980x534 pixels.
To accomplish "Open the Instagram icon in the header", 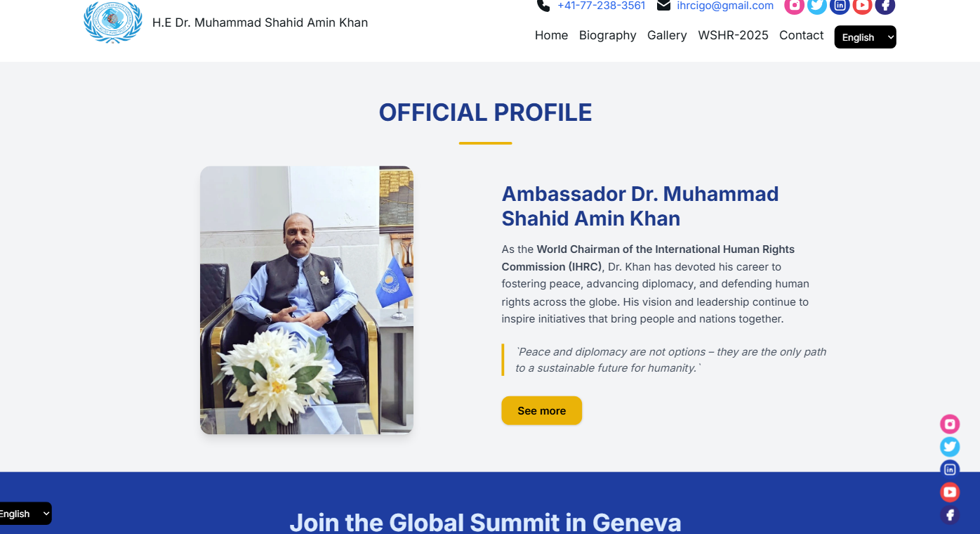I will click(x=794, y=6).
